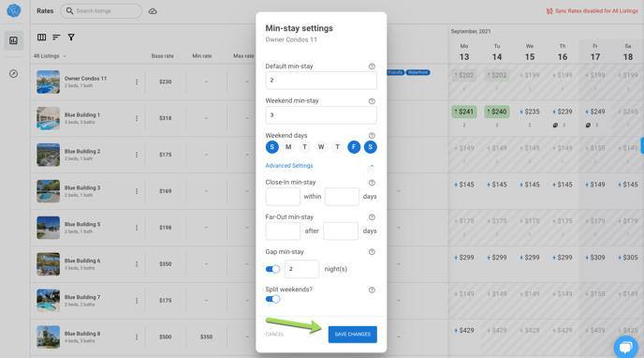Click the cloud sync icon
The height and width of the screenshot is (358, 644).
point(153,11)
